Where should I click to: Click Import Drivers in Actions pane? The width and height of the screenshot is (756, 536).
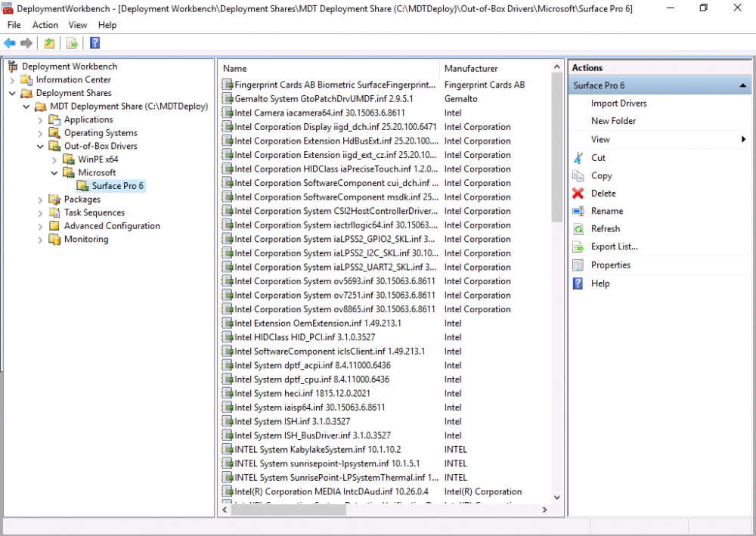click(x=618, y=103)
